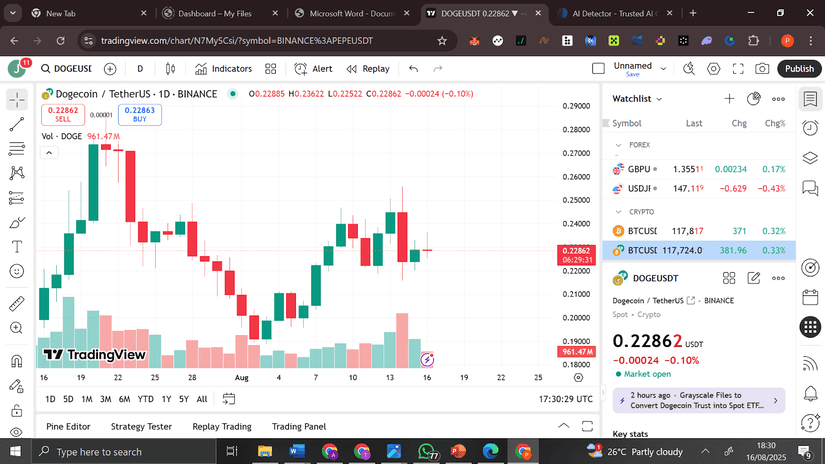Open the calendar in right sidebar
Viewport: 825px width, 464px height.
click(x=810, y=297)
